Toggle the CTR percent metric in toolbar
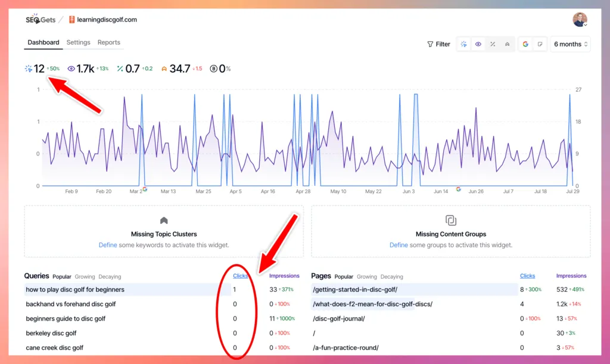This screenshot has width=610, height=364. (493, 44)
